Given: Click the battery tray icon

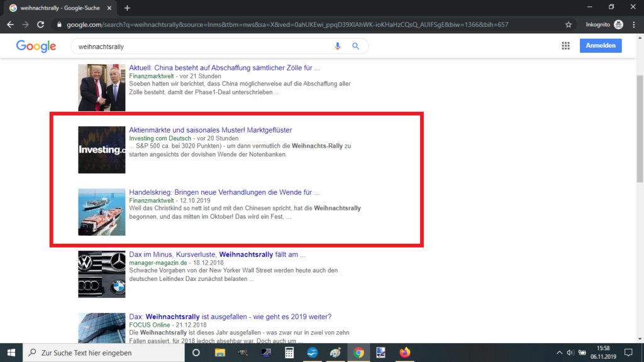Looking at the screenshot, I should 582,353.
